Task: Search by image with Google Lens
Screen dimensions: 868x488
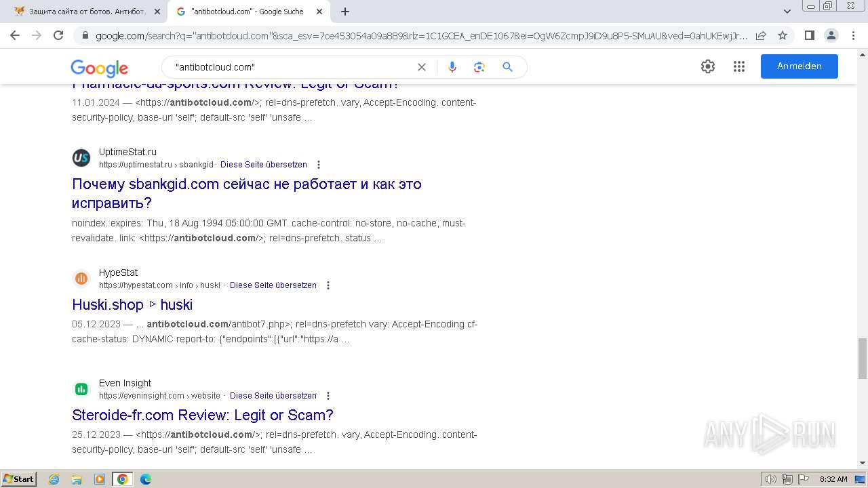Action: coord(479,67)
